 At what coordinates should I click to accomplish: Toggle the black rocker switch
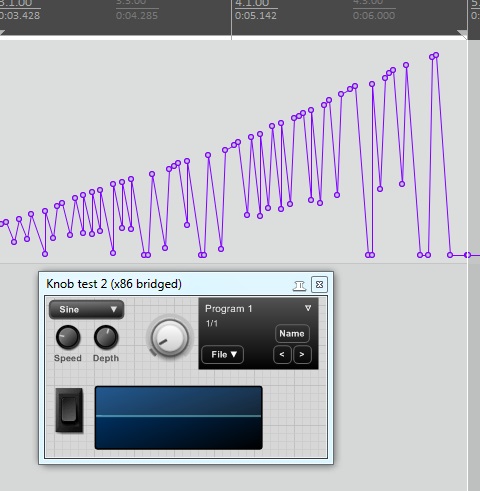point(69,410)
